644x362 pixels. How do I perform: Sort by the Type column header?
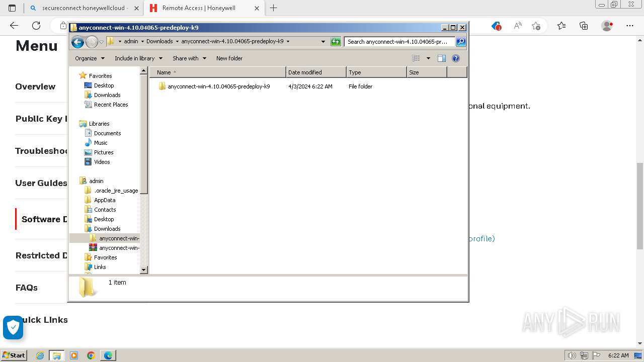pyautogui.click(x=376, y=72)
